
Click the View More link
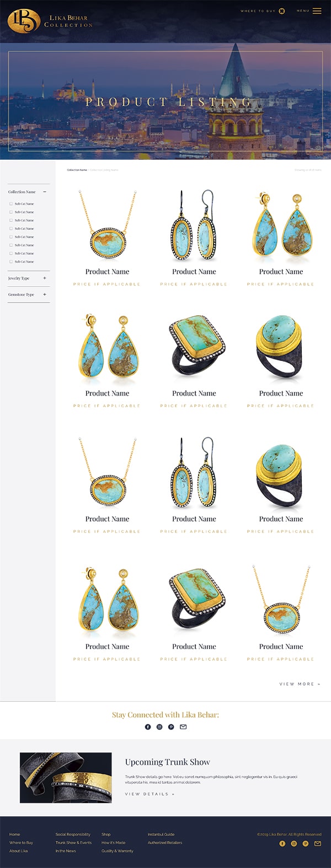click(300, 684)
